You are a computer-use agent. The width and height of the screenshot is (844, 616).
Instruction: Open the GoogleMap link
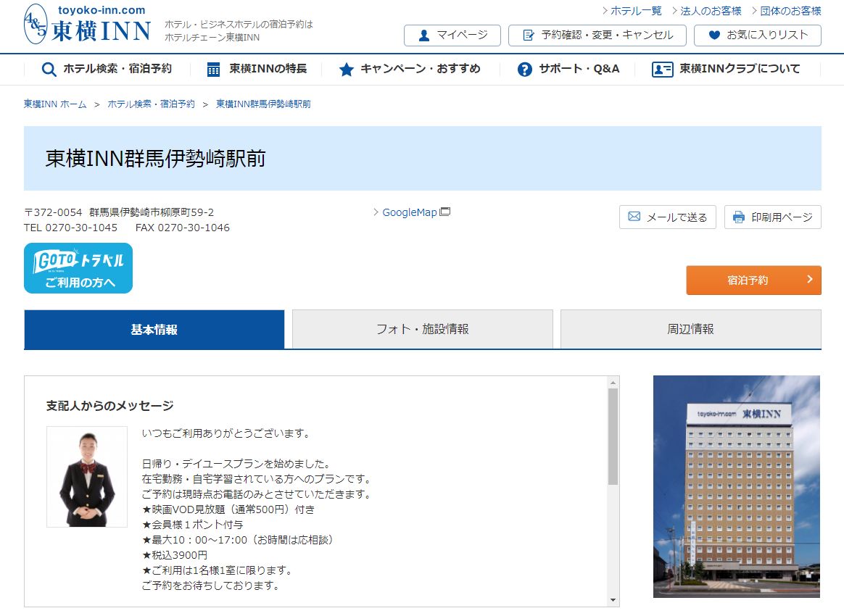click(x=410, y=212)
